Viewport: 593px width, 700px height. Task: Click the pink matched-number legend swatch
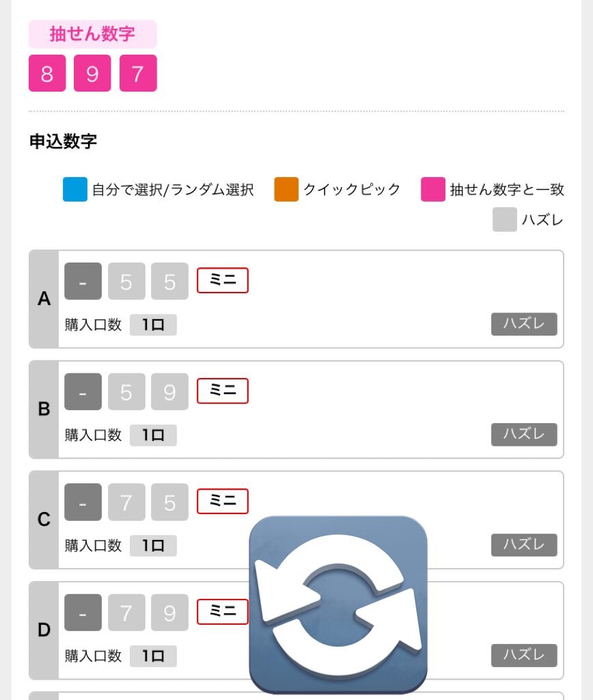[x=433, y=189]
